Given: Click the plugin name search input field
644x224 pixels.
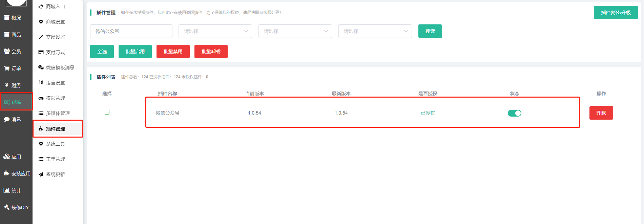Looking at the screenshot, I should coord(131,31).
